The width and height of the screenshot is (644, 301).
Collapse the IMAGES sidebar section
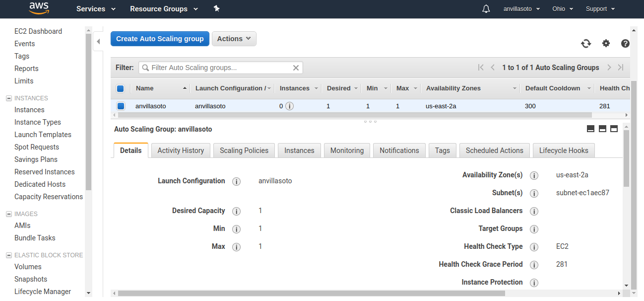8,214
